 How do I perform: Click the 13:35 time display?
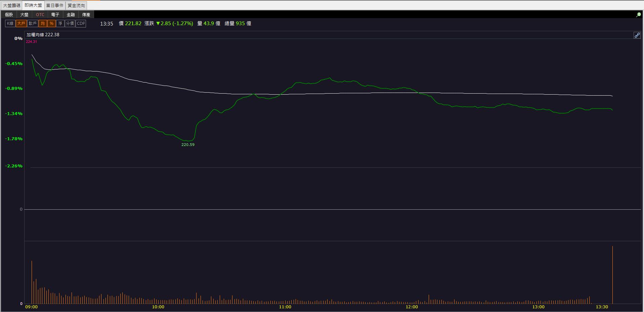[x=106, y=23]
